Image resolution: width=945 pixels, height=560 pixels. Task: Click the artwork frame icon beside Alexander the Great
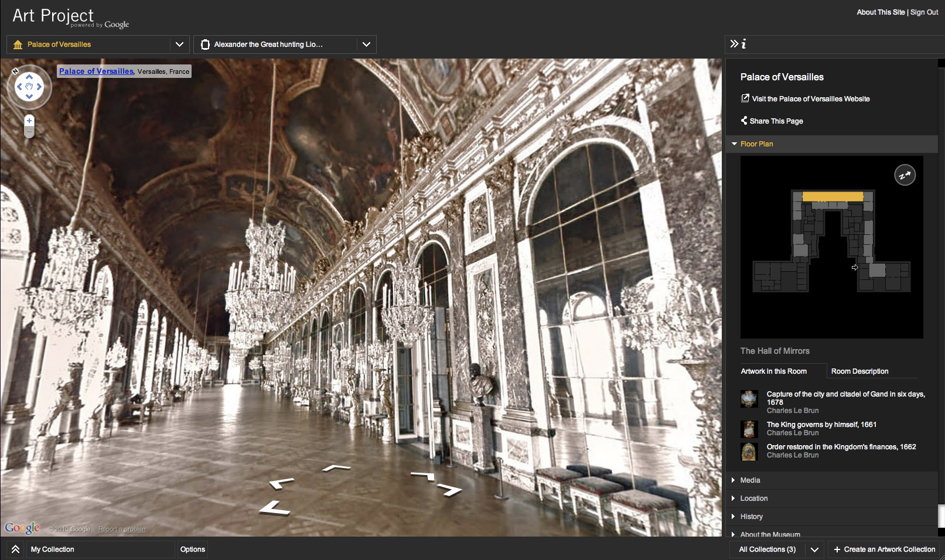(205, 45)
